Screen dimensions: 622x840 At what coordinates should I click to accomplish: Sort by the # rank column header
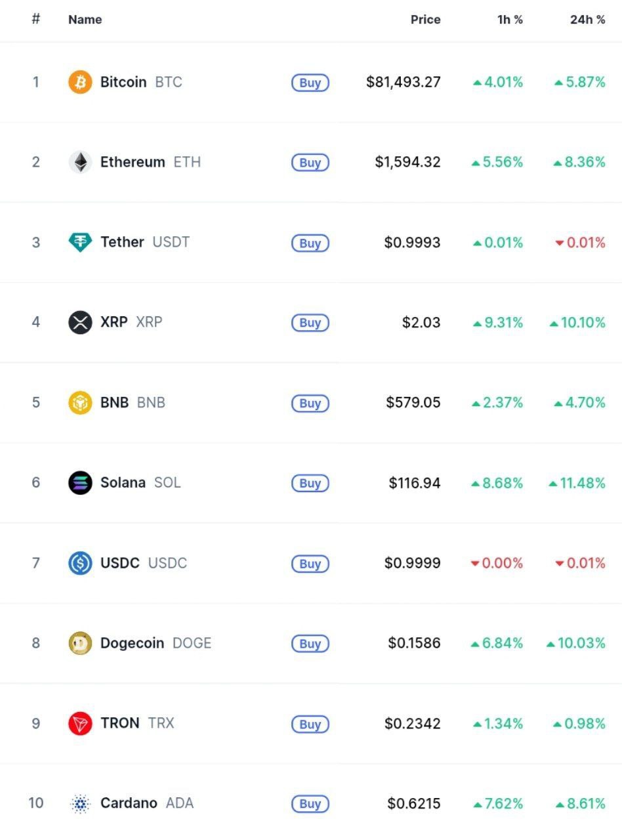[x=36, y=19]
